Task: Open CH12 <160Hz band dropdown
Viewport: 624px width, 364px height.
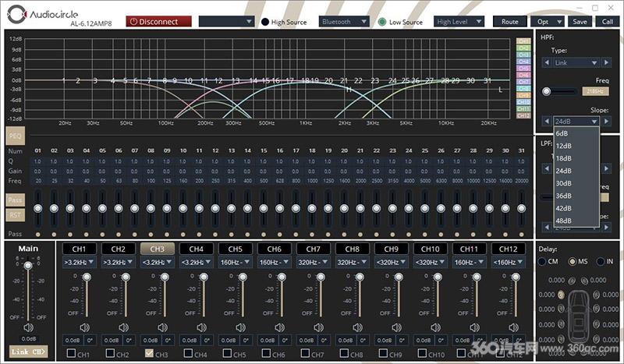Action: [508, 262]
